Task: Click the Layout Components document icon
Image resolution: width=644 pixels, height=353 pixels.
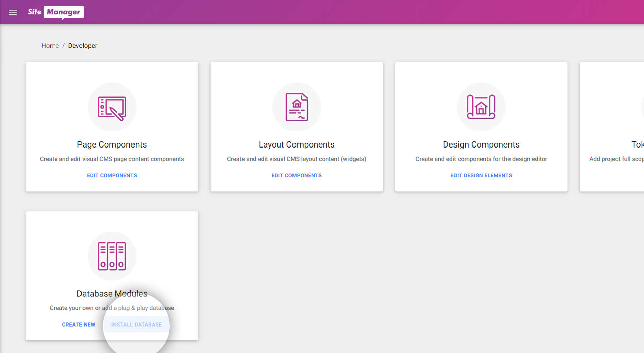Action: (297, 107)
